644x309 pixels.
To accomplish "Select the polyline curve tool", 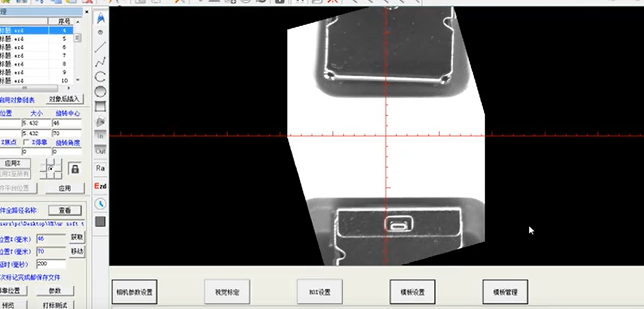I will point(101,62).
